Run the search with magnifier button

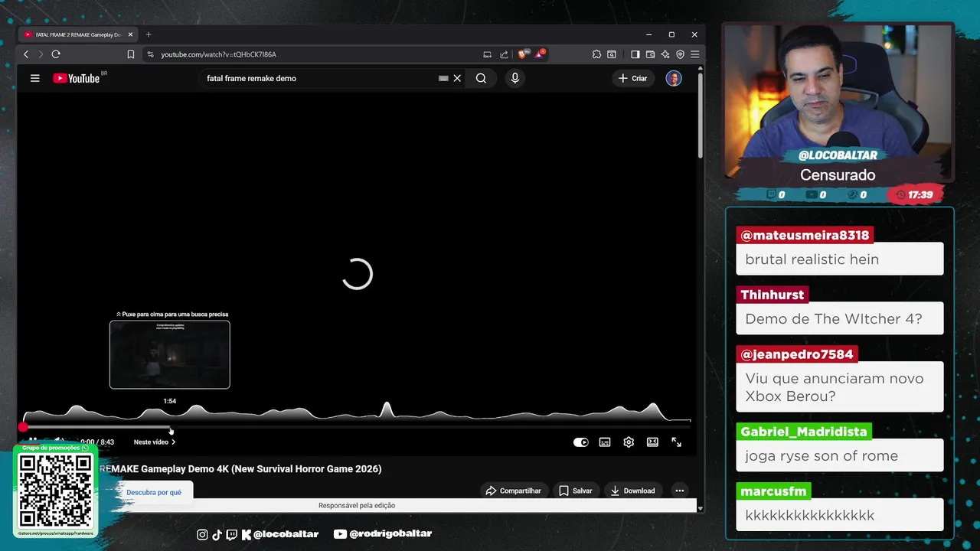[481, 78]
